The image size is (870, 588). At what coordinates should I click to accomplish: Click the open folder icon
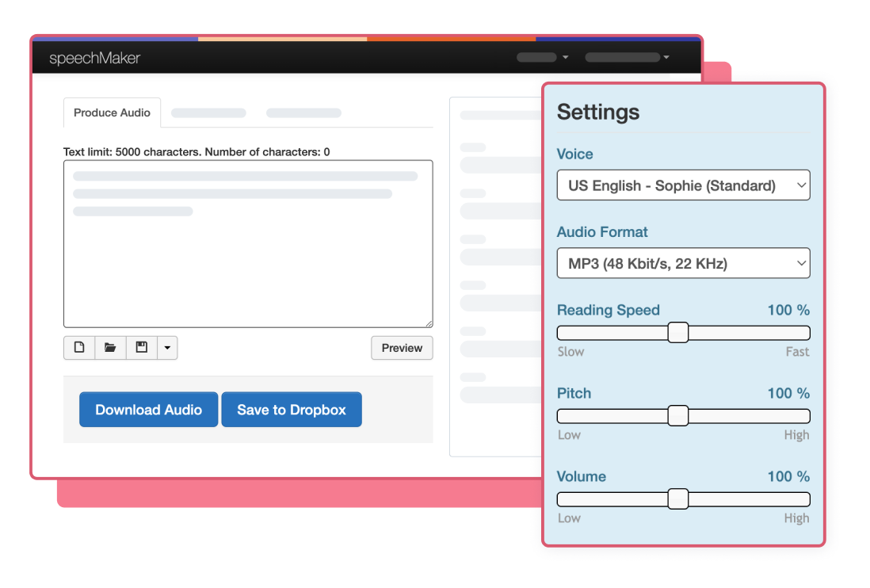110,348
